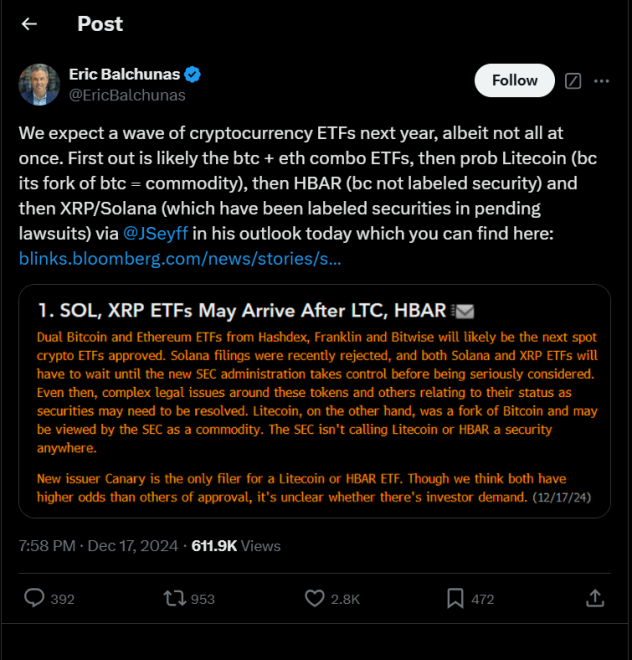Viewport: 632px width, 660px height.
Task: Expand the three-dot more options menu
Action: (603, 81)
